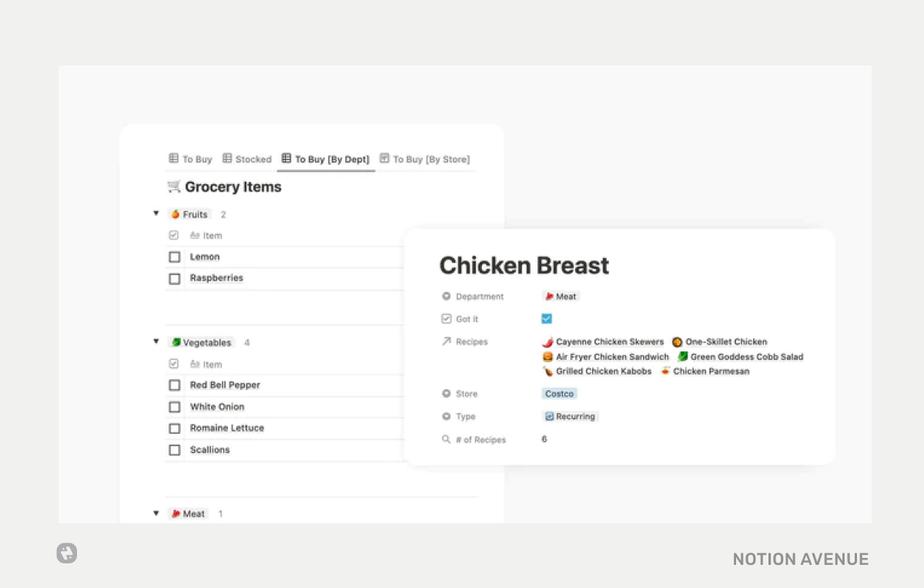
Task: Check the Red Bell Pepper checkbox
Action: 174,385
